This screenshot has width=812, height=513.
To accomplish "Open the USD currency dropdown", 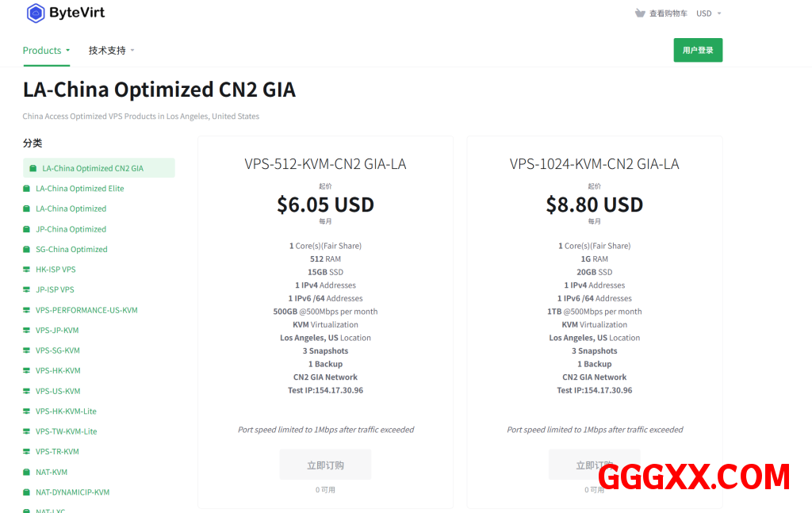I will pos(708,13).
